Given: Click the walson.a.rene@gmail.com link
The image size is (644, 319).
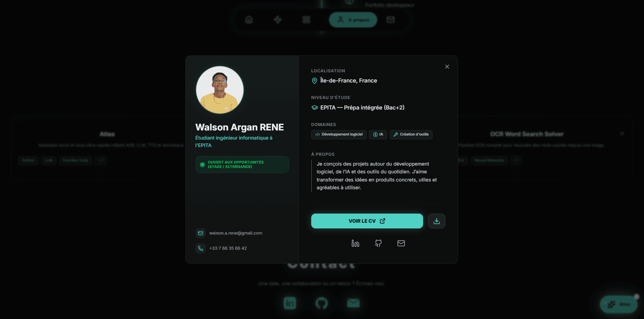Looking at the screenshot, I should [x=235, y=233].
